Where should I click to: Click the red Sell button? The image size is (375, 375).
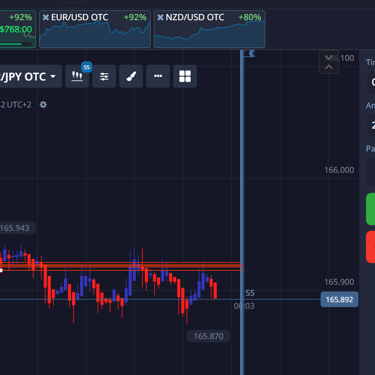tap(370, 247)
